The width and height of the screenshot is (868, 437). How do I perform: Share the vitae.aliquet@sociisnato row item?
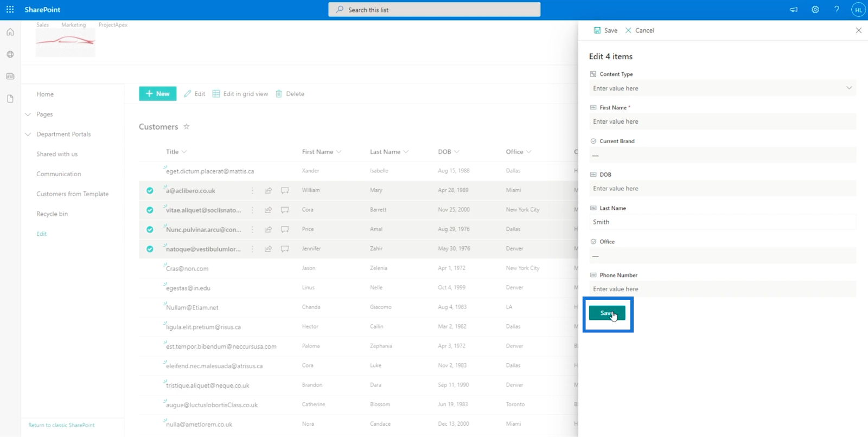pos(268,210)
